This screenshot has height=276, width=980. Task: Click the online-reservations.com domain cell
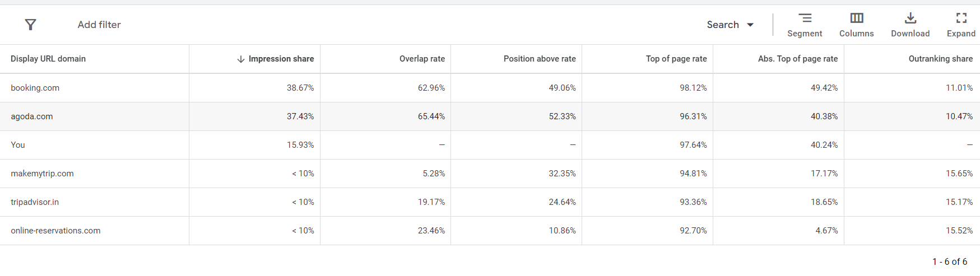tap(55, 231)
